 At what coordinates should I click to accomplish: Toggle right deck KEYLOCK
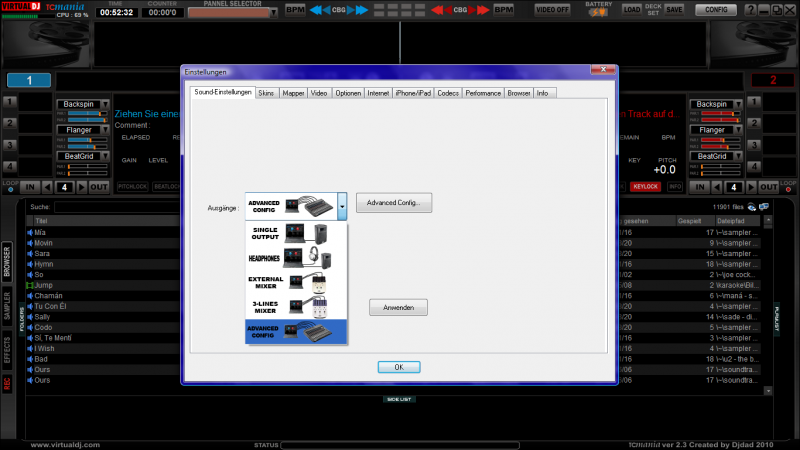pos(645,187)
